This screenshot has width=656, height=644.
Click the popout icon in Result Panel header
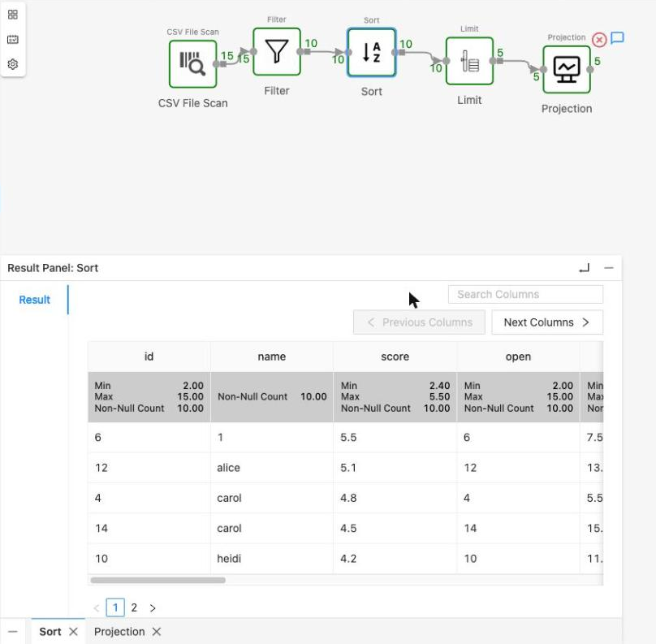[585, 268]
